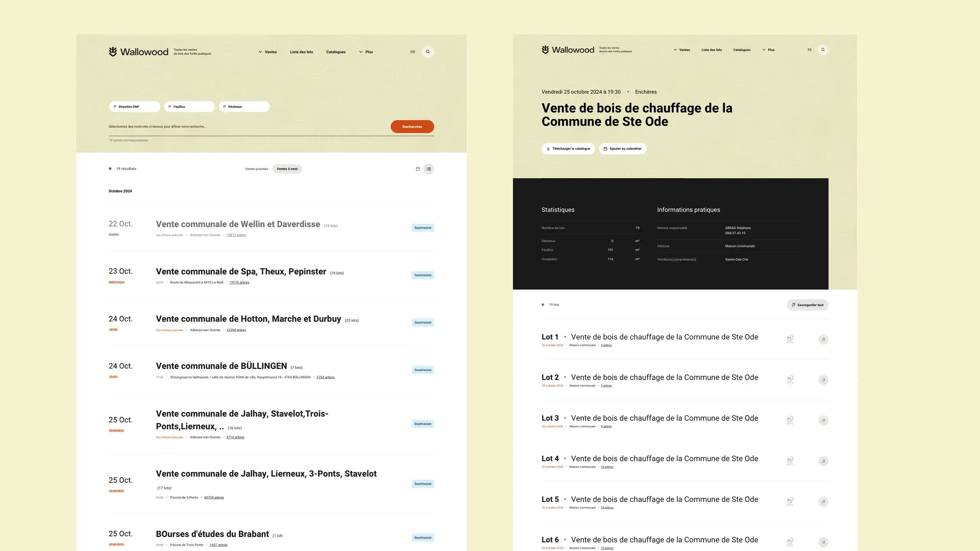Select the Ventes passées toggle

tap(256, 169)
